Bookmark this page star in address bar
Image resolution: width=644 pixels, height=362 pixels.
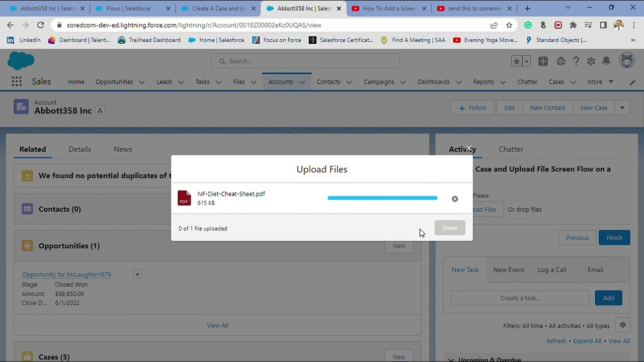coord(509,25)
